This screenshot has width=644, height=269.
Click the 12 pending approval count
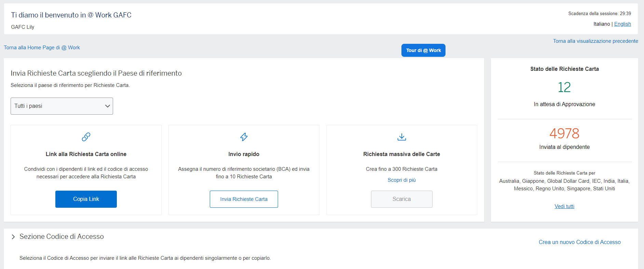click(x=564, y=87)
